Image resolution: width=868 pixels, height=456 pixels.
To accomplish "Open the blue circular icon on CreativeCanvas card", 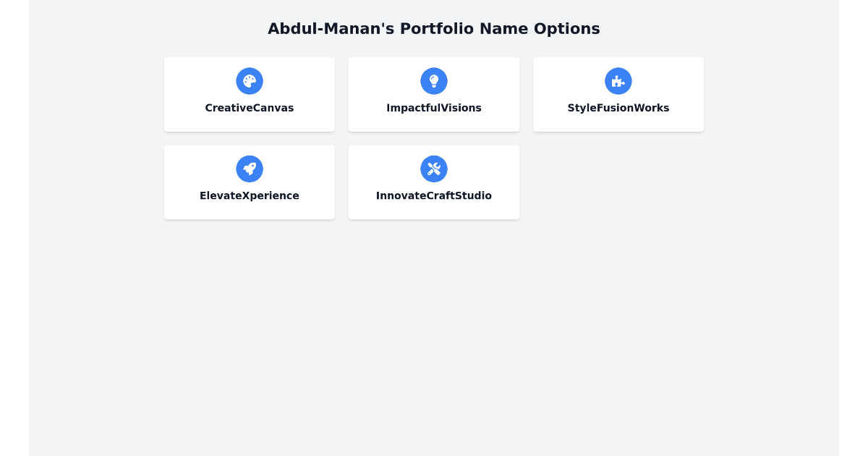I will pyautogui.click(x=250, y=81).
